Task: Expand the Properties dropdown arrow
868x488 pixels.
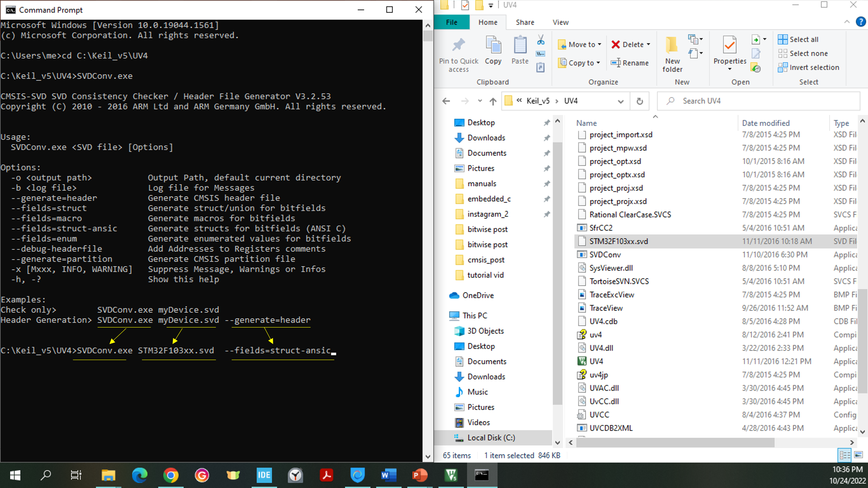Action: pyautogui.click(x=730, y=69)
